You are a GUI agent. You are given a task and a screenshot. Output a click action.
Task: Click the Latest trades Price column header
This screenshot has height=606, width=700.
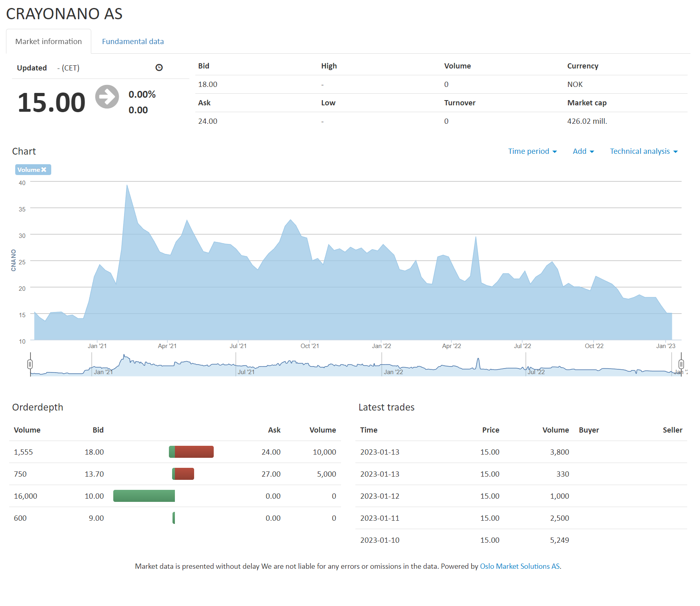pos(491,430)
